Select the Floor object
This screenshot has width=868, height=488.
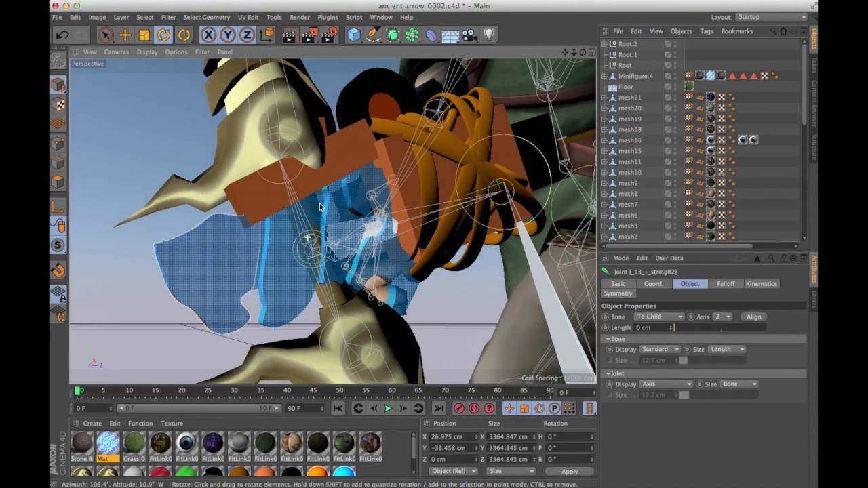[625, 87]
